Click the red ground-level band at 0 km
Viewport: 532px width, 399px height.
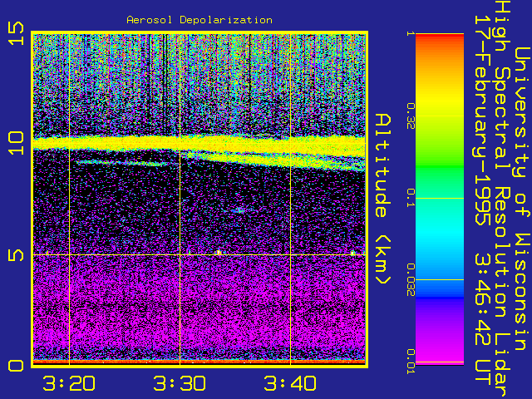coord(199,362)
